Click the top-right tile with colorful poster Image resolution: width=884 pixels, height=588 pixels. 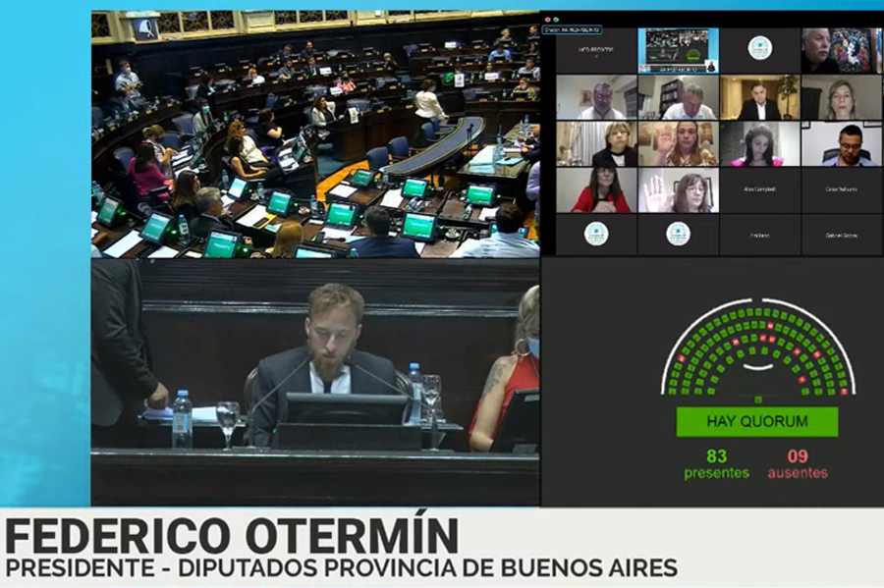click(x=841, y=50)
